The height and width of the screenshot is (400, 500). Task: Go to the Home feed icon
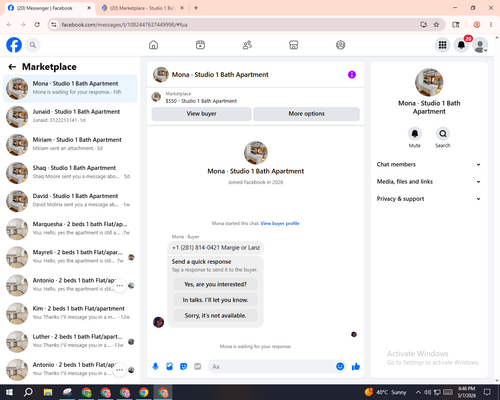[153, 45]
